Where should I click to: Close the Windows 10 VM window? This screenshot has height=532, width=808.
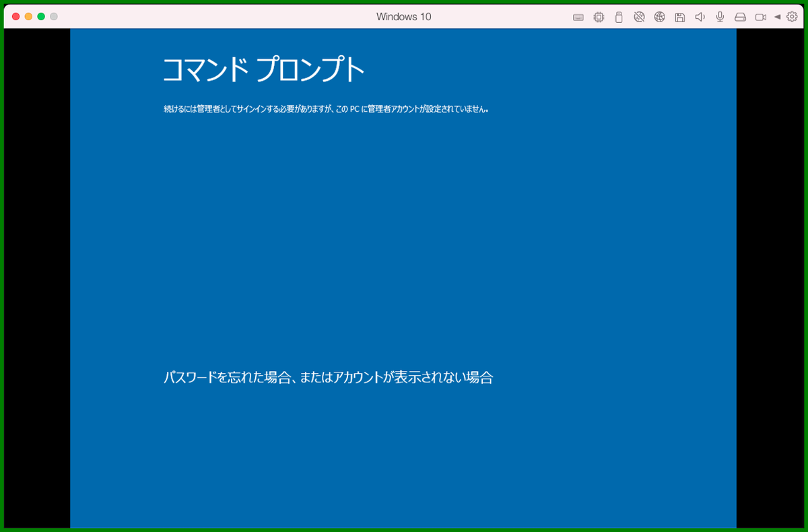[x=16, y=16]
